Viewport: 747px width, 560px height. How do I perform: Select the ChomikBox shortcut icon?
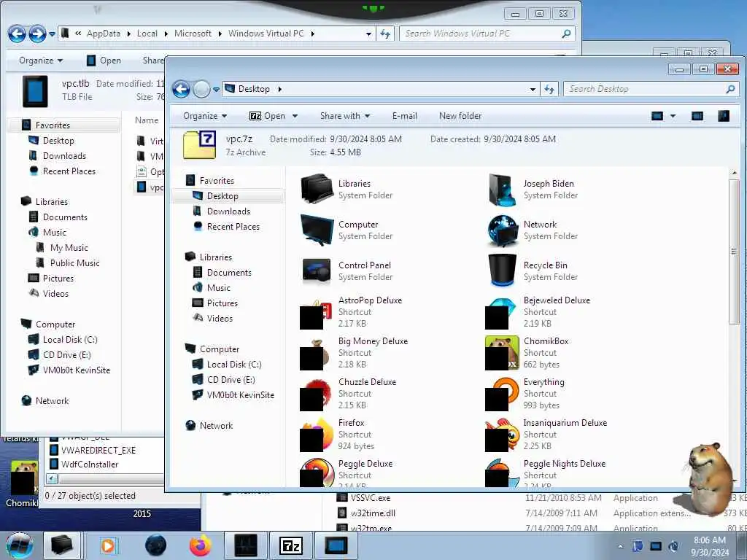502,353
